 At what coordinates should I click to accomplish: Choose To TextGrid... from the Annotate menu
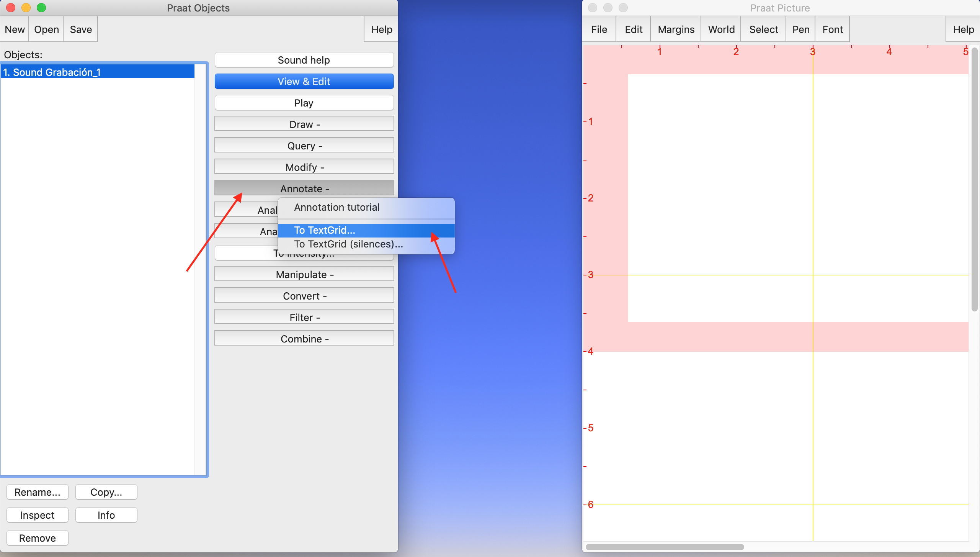tap(325, 230)
